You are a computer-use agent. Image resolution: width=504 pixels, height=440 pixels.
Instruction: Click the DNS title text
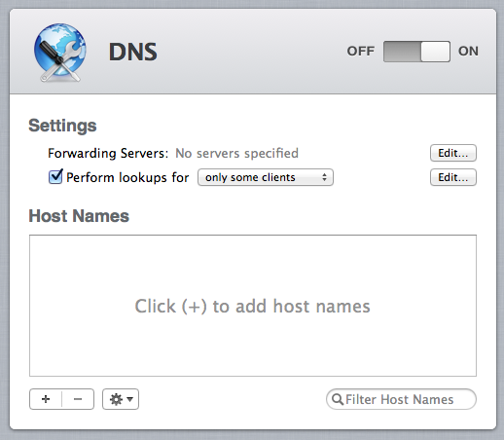[x=133, y=52]
